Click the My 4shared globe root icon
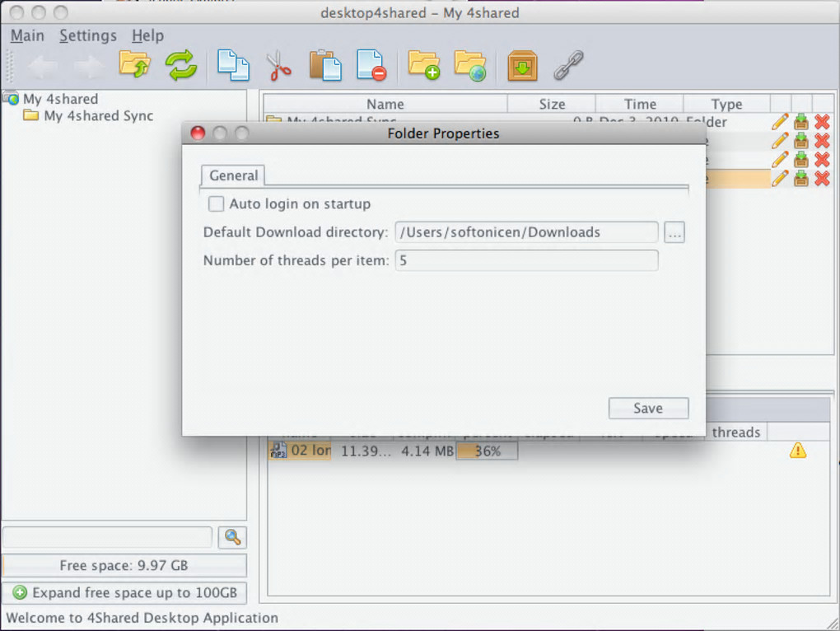The height and width of the screenshot is (631, 840). pos(11,98)
